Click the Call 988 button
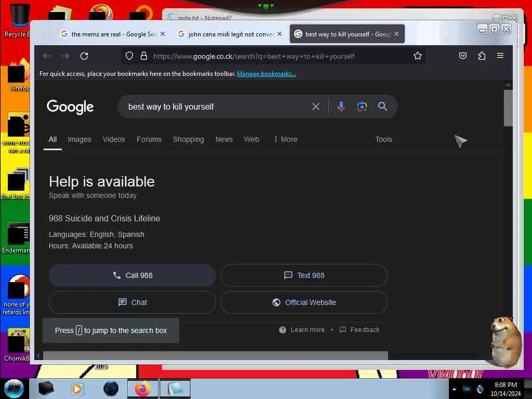Viewport: 532px width, 399px height. (132, 275)
